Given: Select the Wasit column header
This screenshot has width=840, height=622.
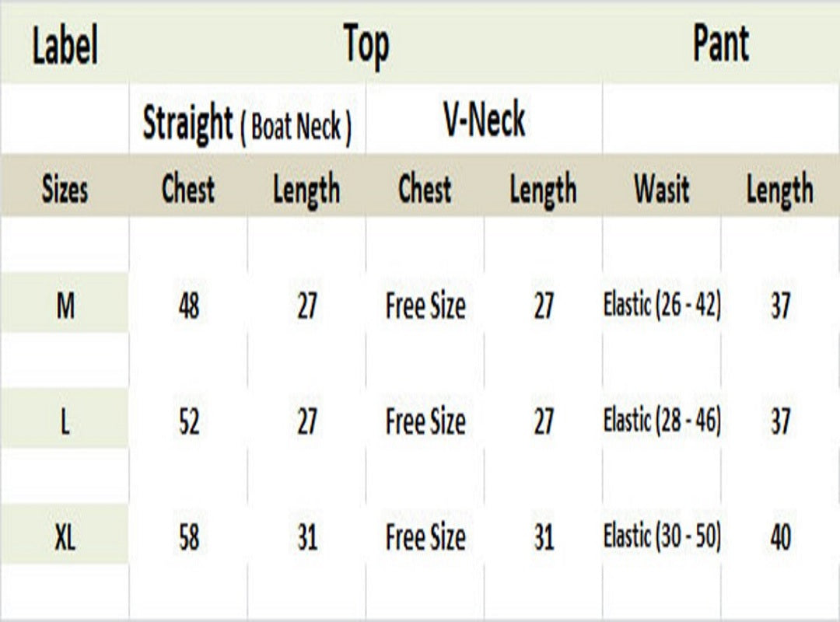Looking at the screenshot, I should (x=662, y=189).
